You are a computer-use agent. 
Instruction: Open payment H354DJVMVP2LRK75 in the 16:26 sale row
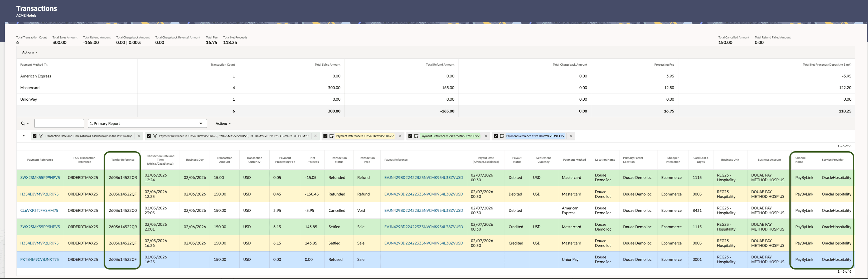[x=40, y=243]
